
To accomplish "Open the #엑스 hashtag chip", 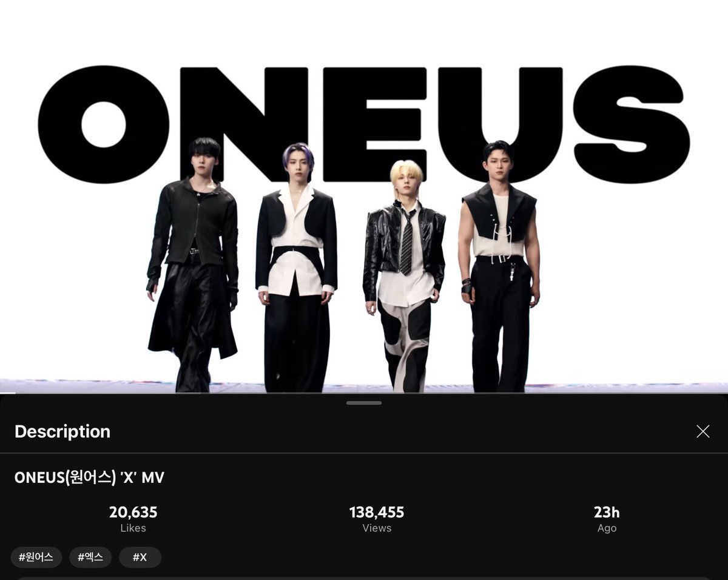I will 90,557.
